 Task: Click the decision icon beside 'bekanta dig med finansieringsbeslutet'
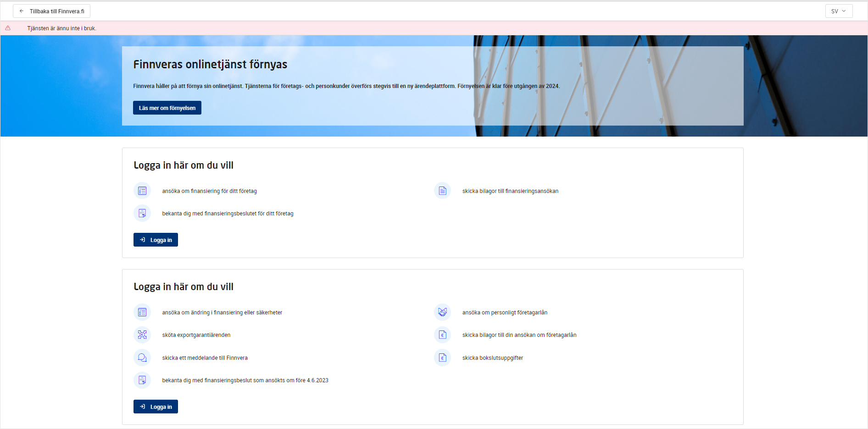pyautogui.click(x=142, y=213)
